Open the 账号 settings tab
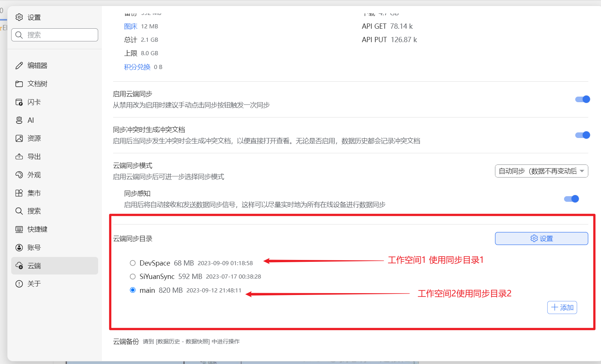Screen dimensions: 601x364 pos(55,248)
